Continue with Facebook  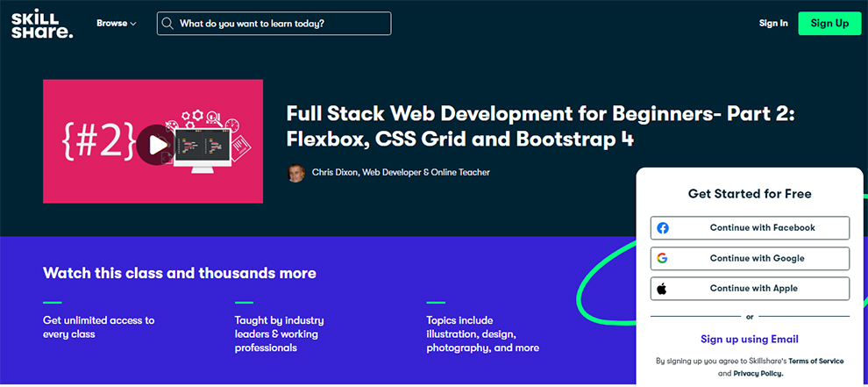click(751, 228)
